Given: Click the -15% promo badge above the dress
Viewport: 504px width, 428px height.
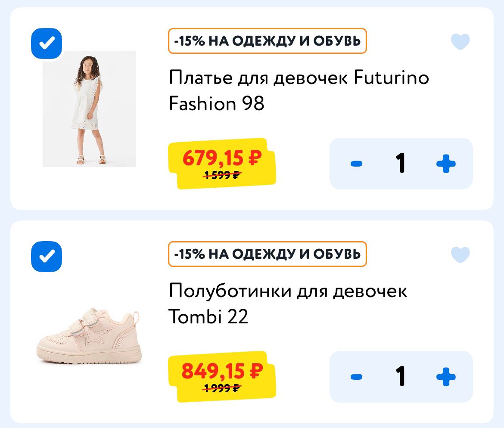Looking at the screenshot, I should click(x=267, y=41).
